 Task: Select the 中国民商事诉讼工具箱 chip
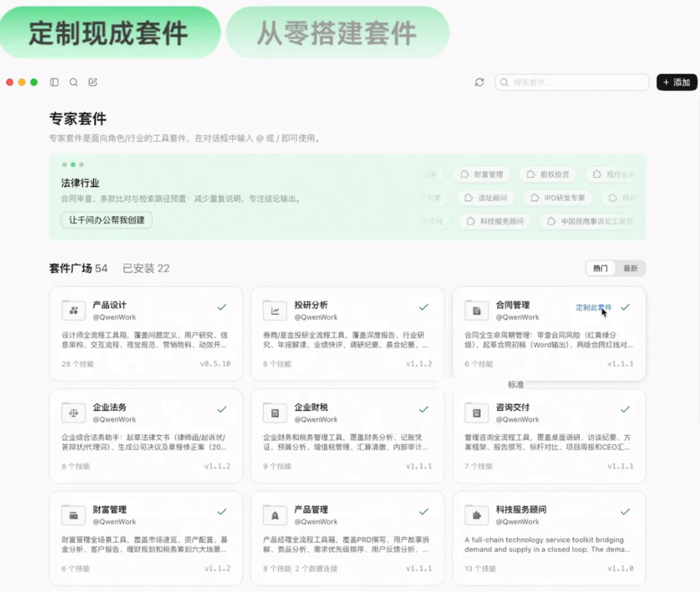pyautogui.click(x=590, y=221)
